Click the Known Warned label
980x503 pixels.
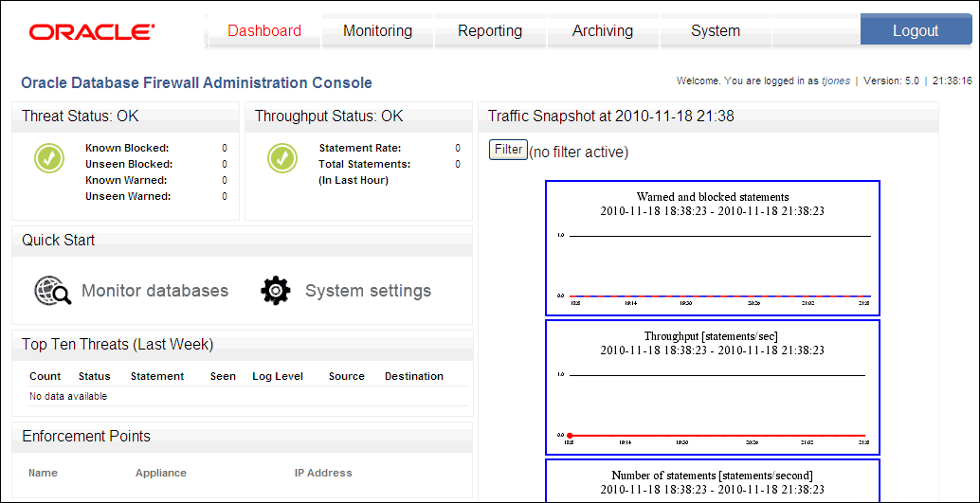pos(126,180)
